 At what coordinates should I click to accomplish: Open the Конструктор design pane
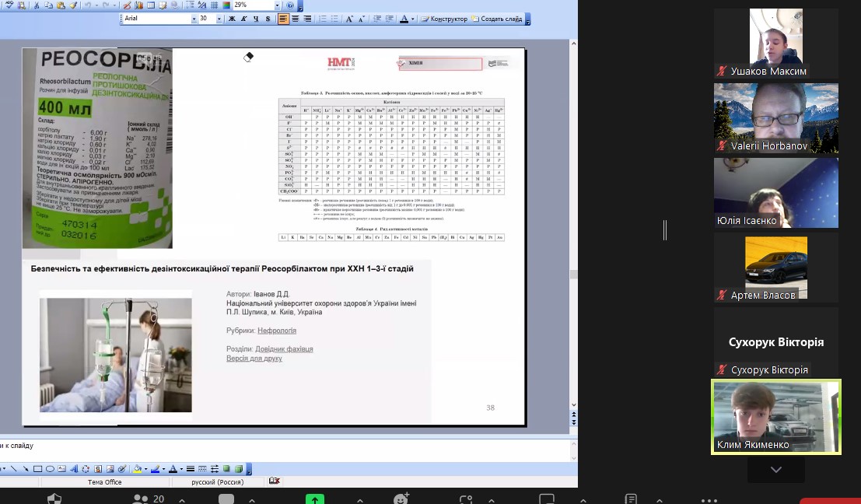click(x=443, y=19)
